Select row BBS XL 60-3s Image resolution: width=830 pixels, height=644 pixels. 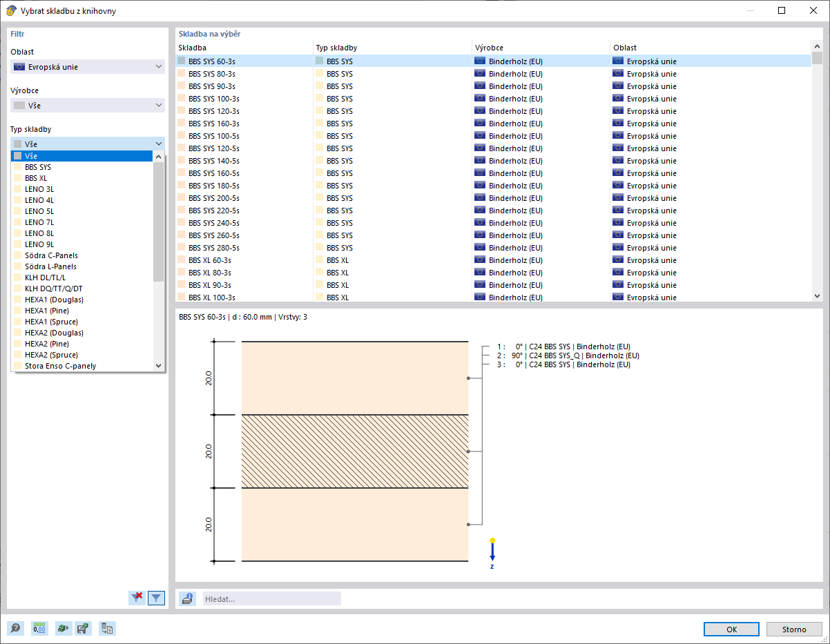(x=493, y=260)
